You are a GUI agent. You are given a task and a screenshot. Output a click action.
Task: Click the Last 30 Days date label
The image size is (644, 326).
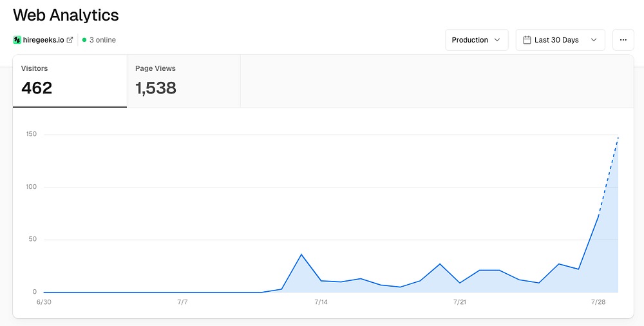click(556, 40)
